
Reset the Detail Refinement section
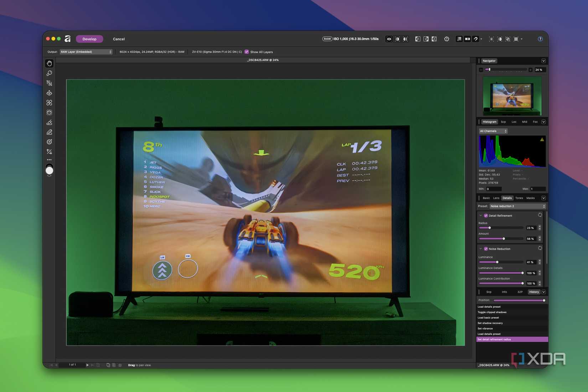click(540, 215)
